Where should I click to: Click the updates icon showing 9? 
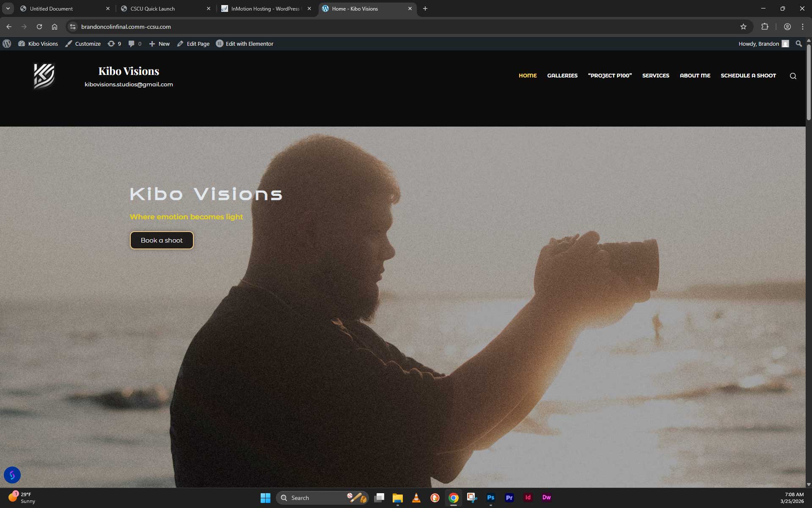[114, 43]
